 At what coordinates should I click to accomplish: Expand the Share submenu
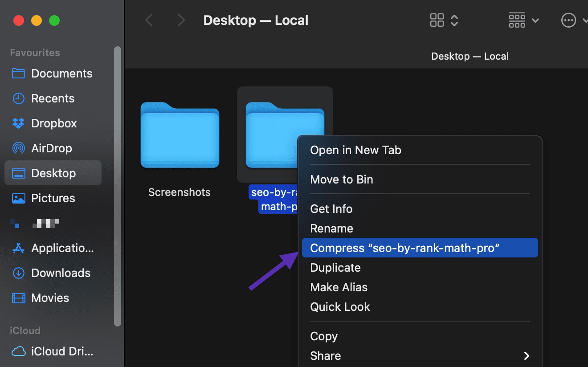pyautogui.click(x=420, y=356)
